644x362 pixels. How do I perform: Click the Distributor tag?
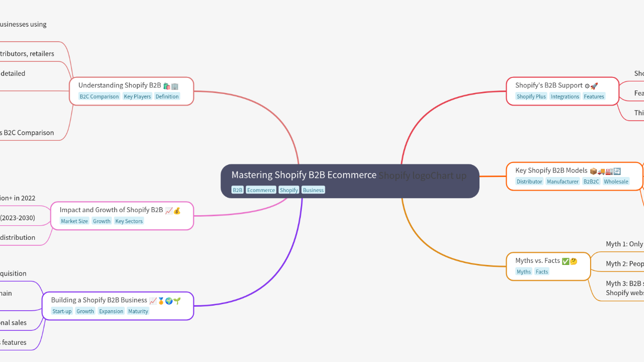530,182
